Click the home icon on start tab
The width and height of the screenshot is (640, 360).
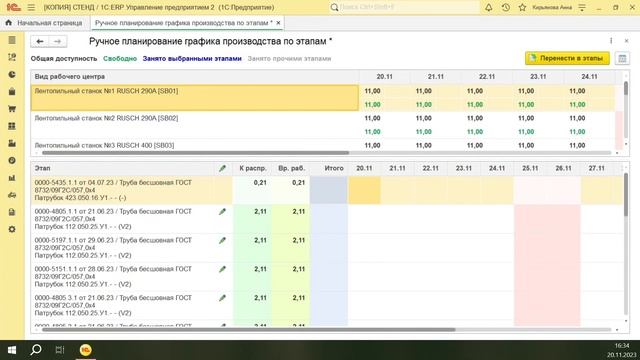click(9, 23)
